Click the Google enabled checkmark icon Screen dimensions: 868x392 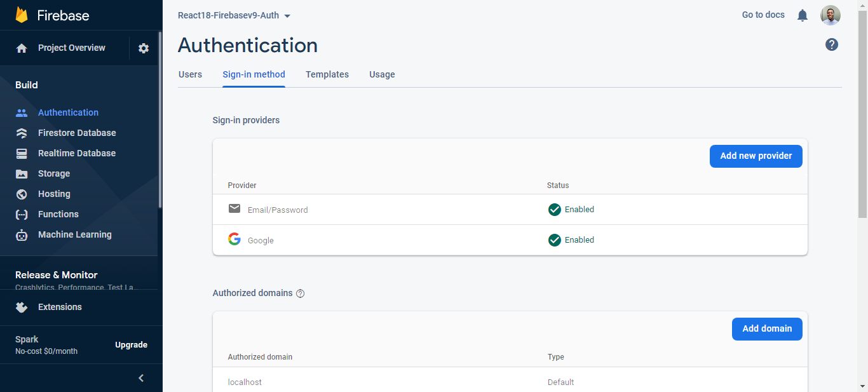tap(555, 240)
